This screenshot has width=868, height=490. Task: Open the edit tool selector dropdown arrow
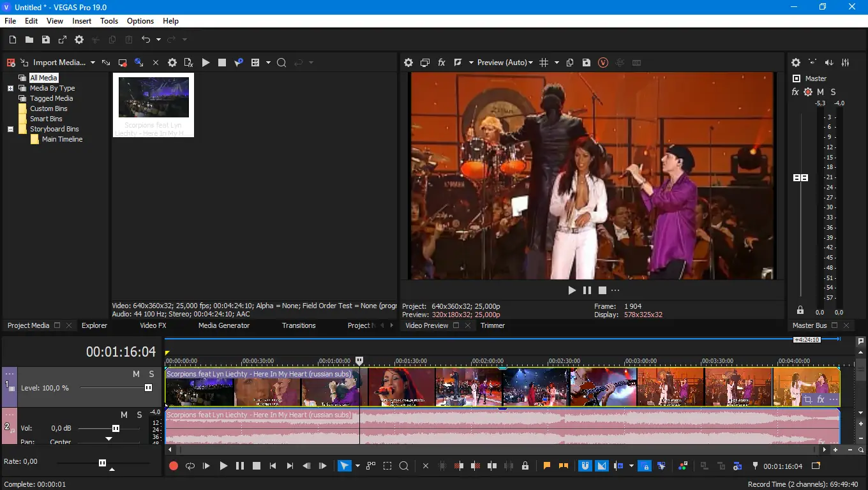click(357, 466)
